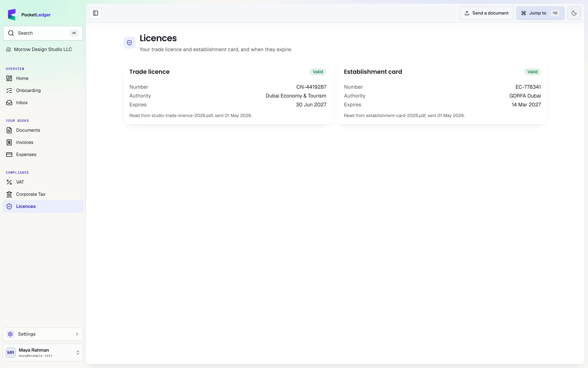588x368 pixels.
Task: Click the studio-trade-licence-2026.pdf source note
Action: [191, 116]
